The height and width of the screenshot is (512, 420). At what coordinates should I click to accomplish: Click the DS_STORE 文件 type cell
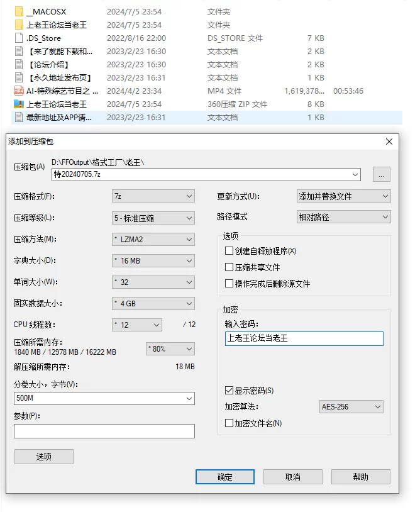point(235,38)
